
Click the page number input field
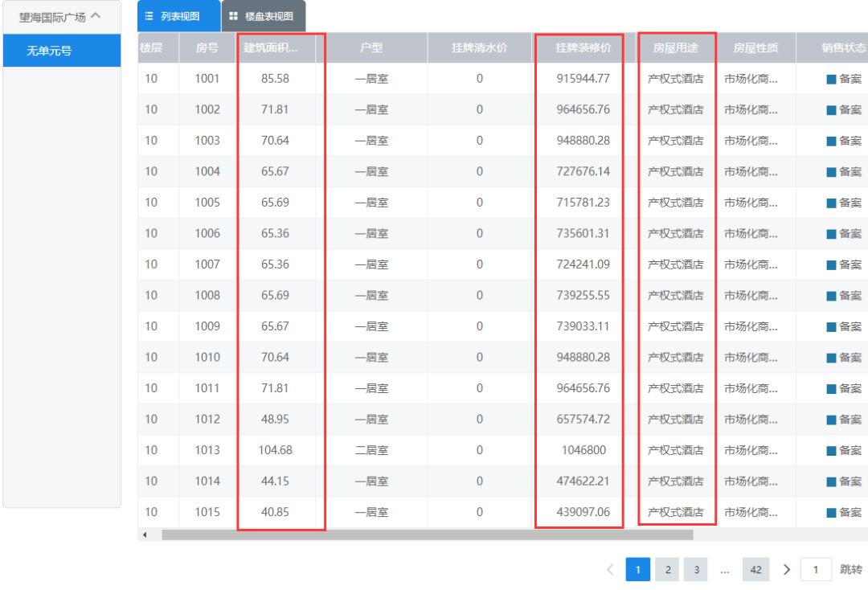[x=816, y=570]
